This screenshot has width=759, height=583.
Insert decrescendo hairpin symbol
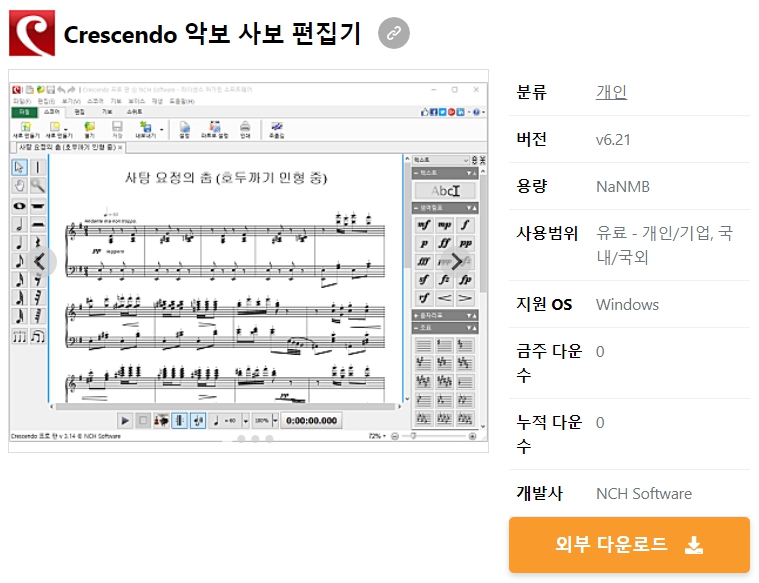(465, 298)
